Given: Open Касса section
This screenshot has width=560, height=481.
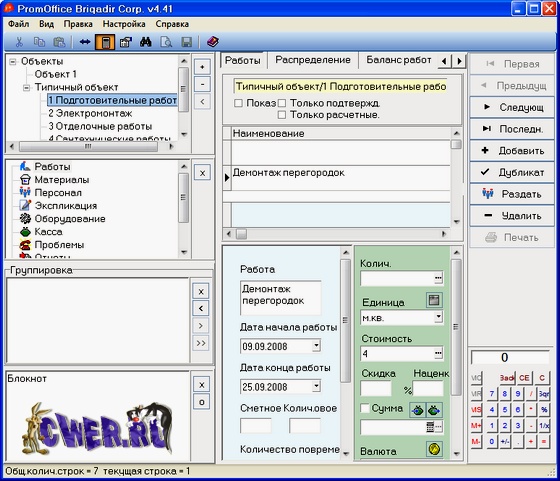Looking at the screenshot, I should (48, 232).
